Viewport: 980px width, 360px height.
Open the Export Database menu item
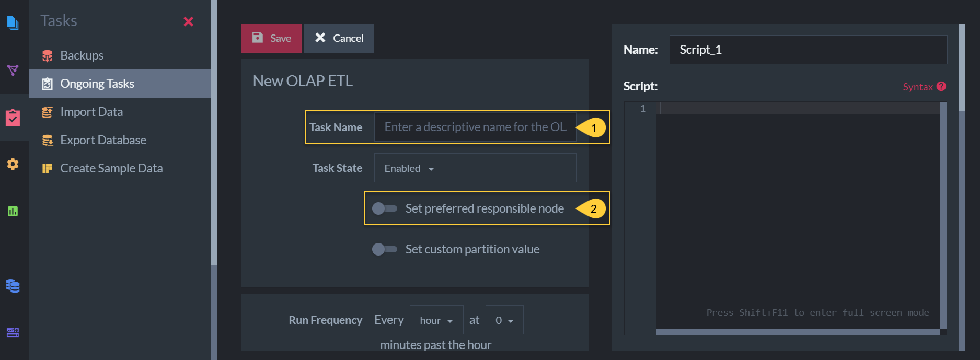pyautogui.click(x=120, y=140)
